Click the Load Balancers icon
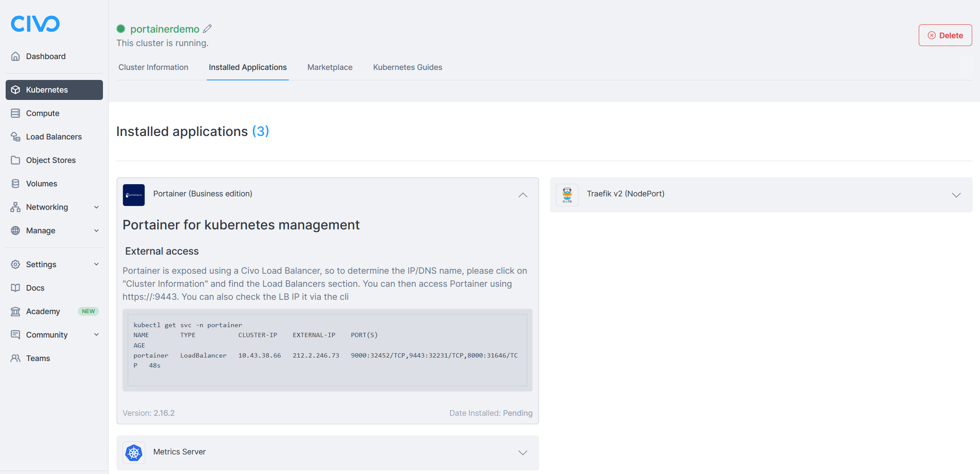980x474 pixels. tap(16, 136)
